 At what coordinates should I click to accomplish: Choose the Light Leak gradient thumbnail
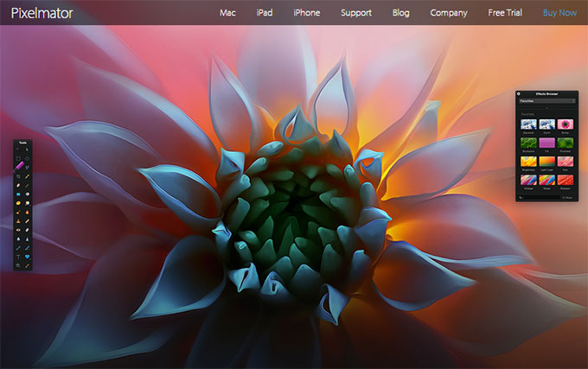(546, 162)
